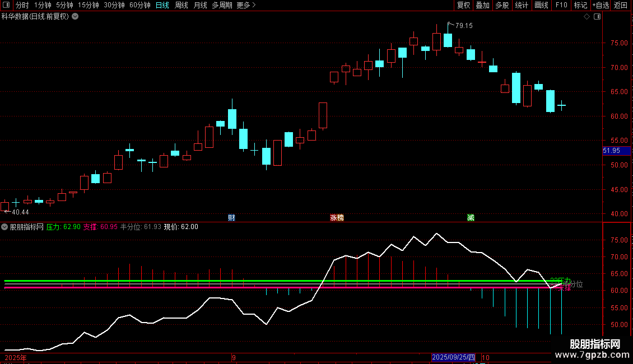Switch to 分时 intraday view

click(x=22, y=5)
